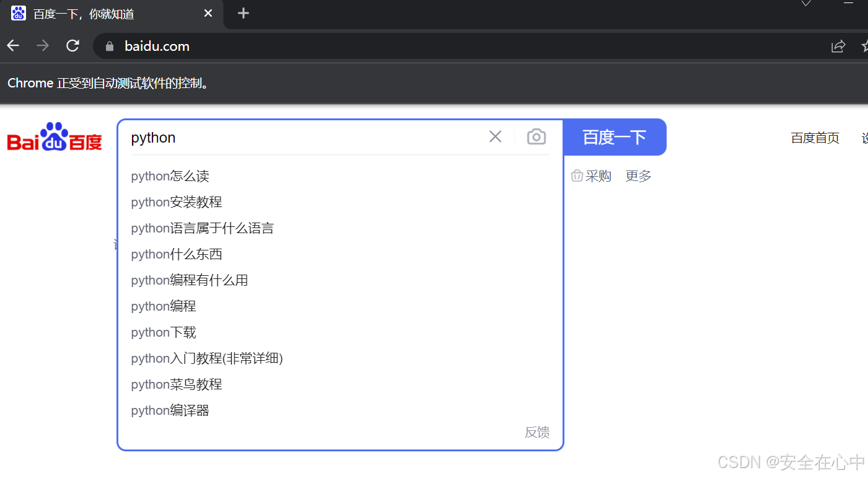Select suggestion python什么东西
The image size is (868, 478).
pos(340,254)
